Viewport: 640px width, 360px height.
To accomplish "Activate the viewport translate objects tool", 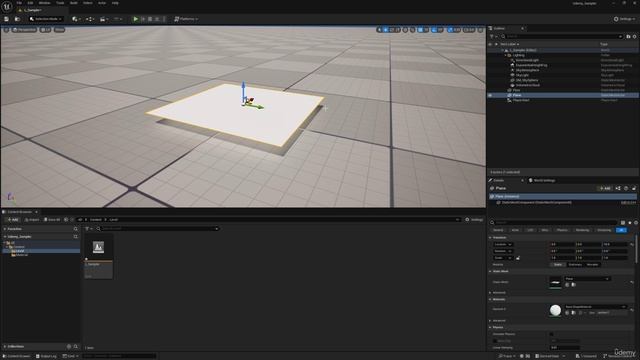I will point(386,30).
